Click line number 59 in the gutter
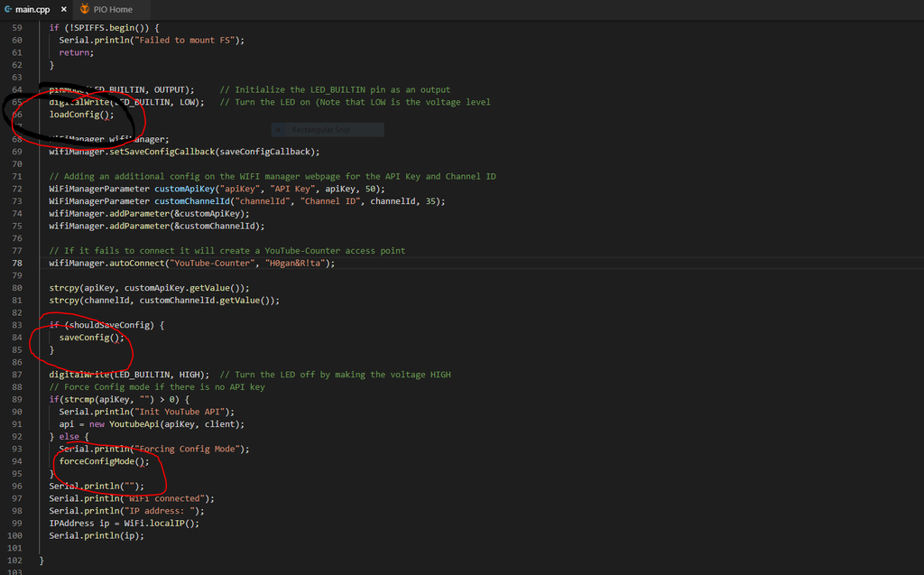This screenshot has width=924, height=575. coord(16,27)
